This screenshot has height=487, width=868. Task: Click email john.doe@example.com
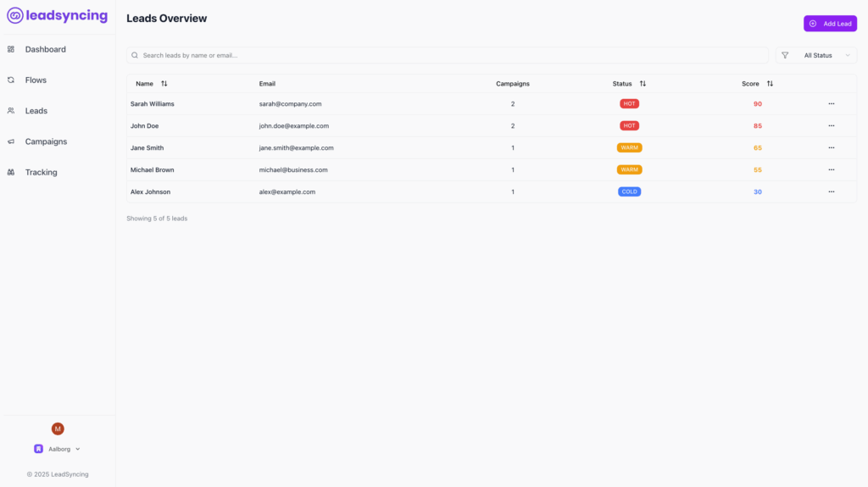pyautogui.click(x=294, y=125)
